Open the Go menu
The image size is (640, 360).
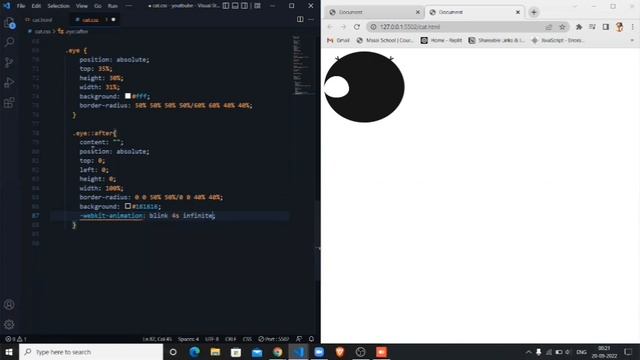pyautogui.click(x=98, y=6)
